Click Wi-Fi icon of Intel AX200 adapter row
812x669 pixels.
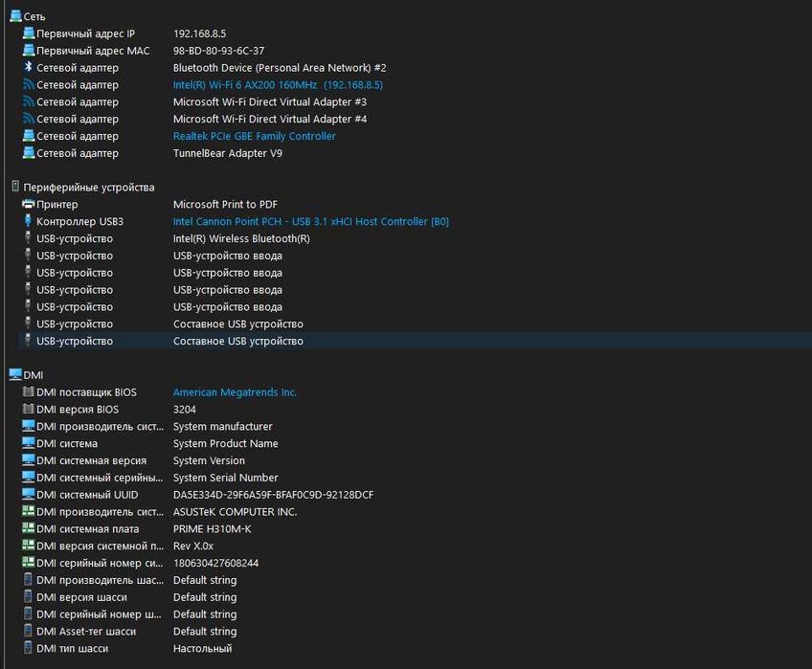pyautogui.click(x=29, y=84)
